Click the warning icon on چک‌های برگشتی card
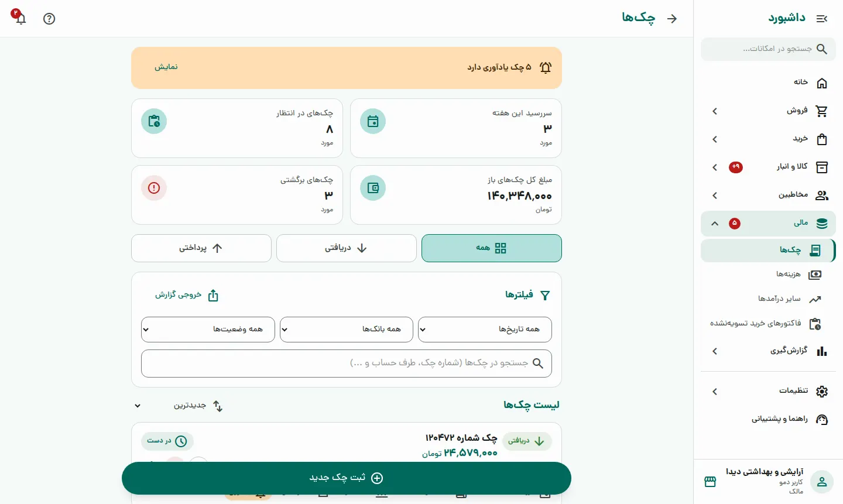 click(x=154, y=188)
